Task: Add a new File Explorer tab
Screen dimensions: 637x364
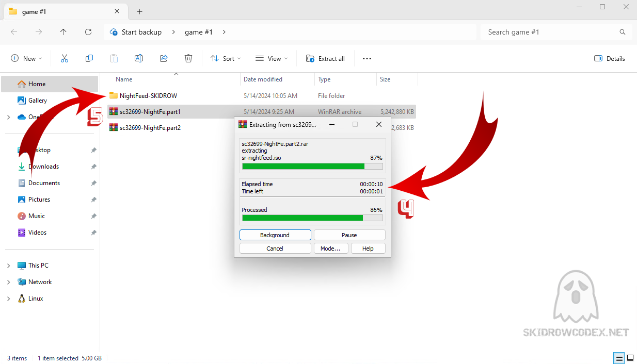Action: 139,11
